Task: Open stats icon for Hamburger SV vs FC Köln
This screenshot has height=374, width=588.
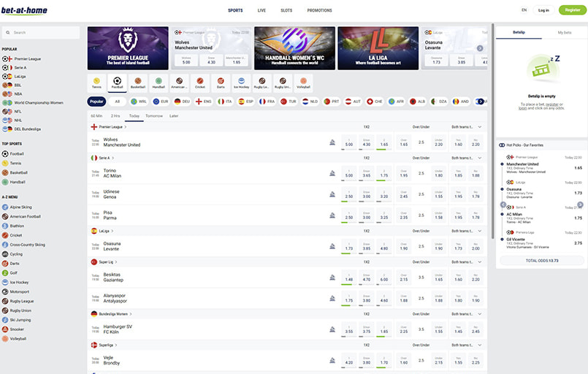Action: coord(332,329)
